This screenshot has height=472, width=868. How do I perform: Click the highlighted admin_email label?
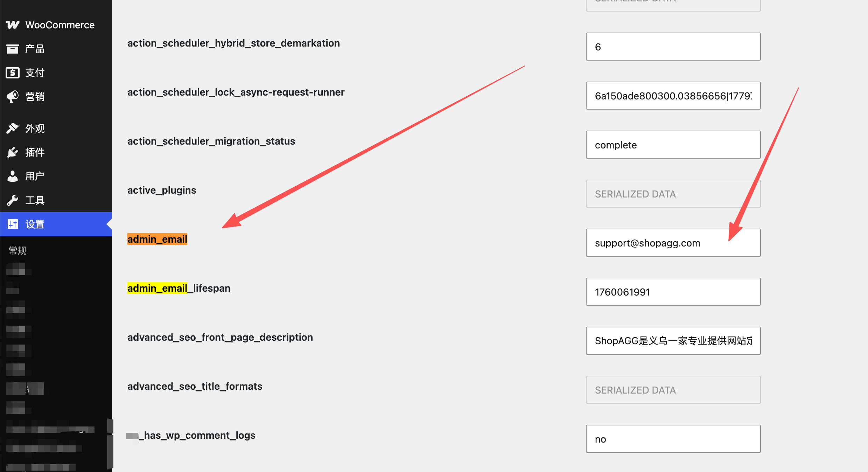(157, 239)
